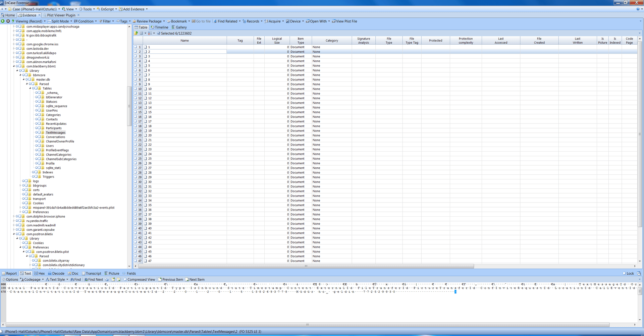Switch to the Timeline tab
The image size is (644, 336).
pyautogui.click(x=160, y=27)
